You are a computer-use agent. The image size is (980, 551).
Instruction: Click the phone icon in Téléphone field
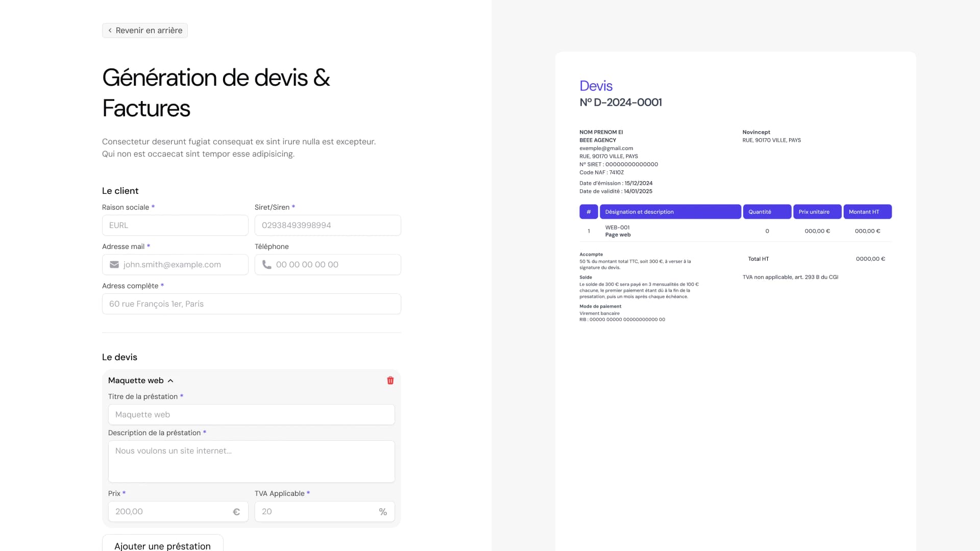[266, 264]
